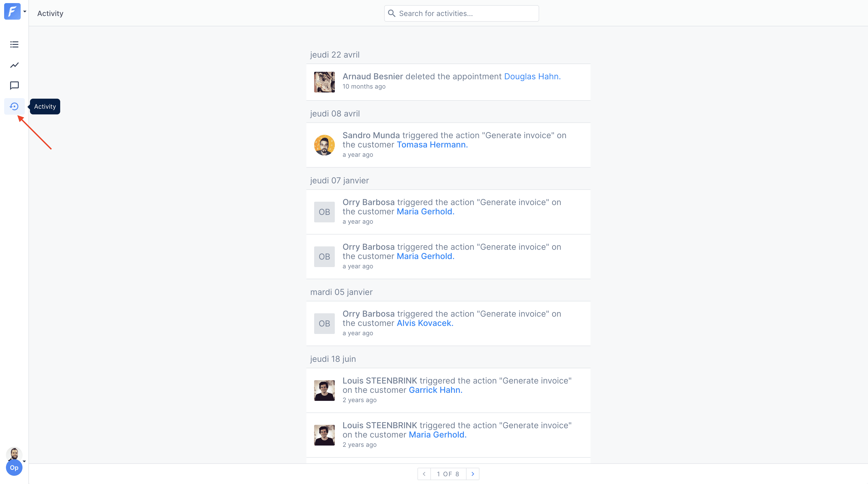
Task: Open the Douglas Hahn appointment link
Action: 532,76
